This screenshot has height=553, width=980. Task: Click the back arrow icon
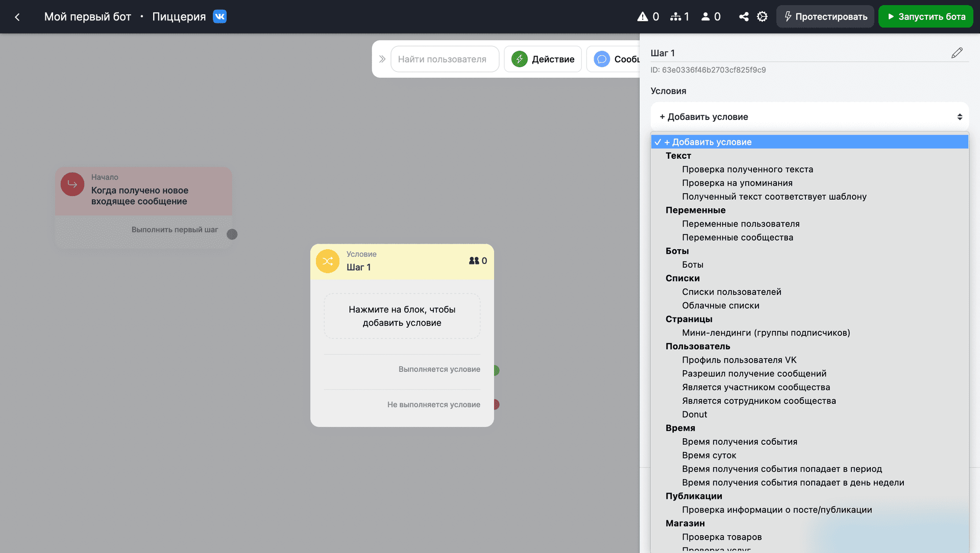[17, 17]
